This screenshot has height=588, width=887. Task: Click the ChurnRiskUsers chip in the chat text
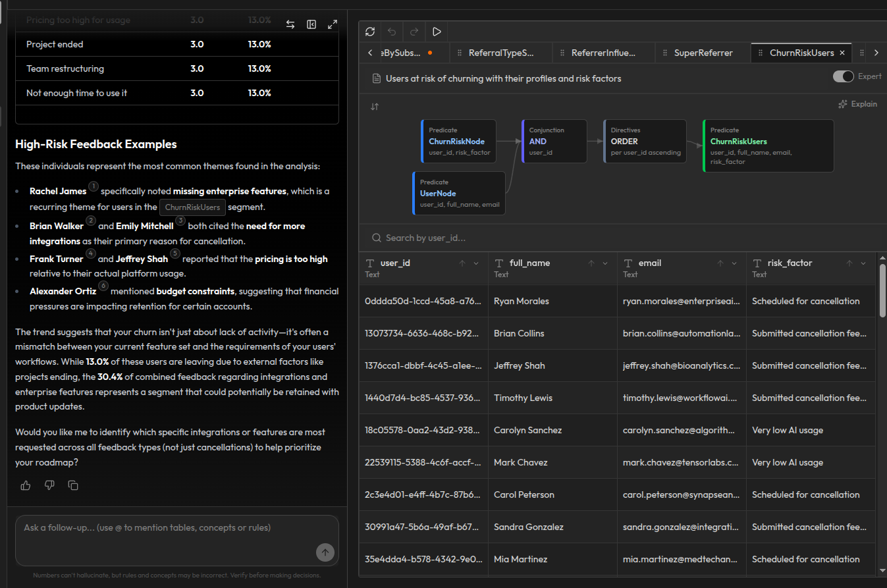pyautogui.click(x=192, y=207)
